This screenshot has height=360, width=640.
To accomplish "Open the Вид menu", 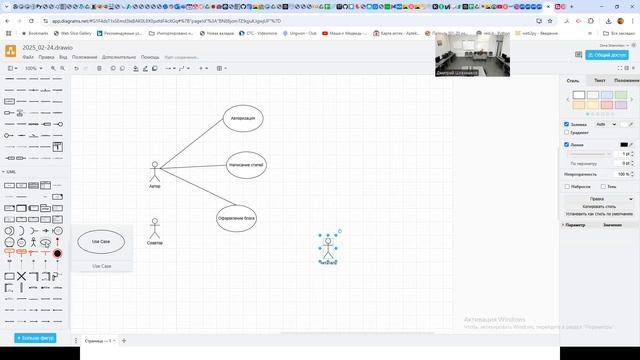I will tap(63, 57).
